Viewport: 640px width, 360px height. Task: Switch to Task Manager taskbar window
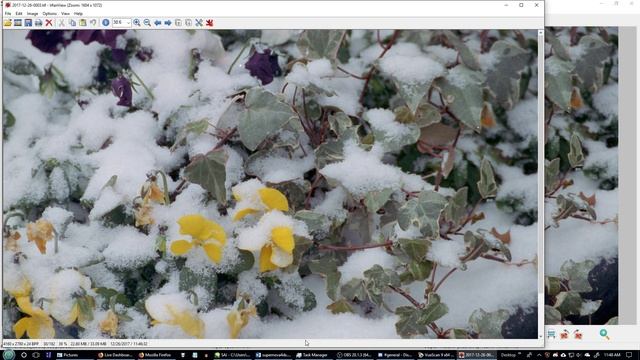(313, 355)
